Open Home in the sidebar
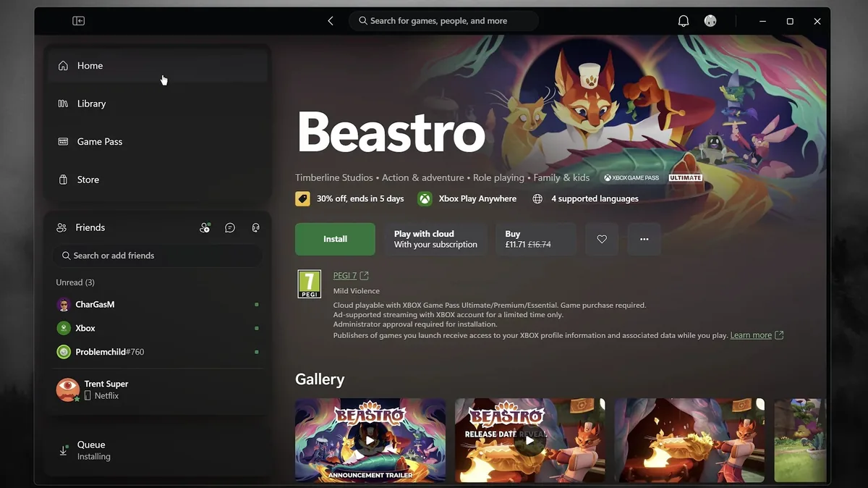 click(158, 66)
